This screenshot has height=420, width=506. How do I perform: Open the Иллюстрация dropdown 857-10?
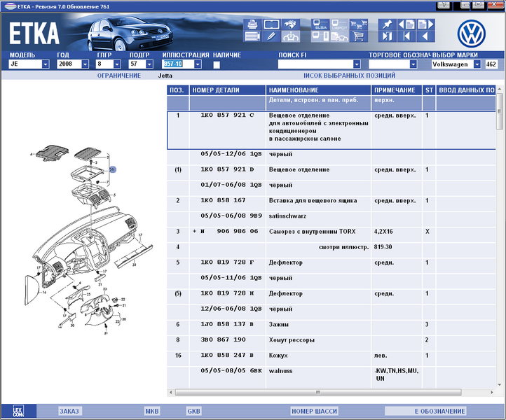coord(198,64)
